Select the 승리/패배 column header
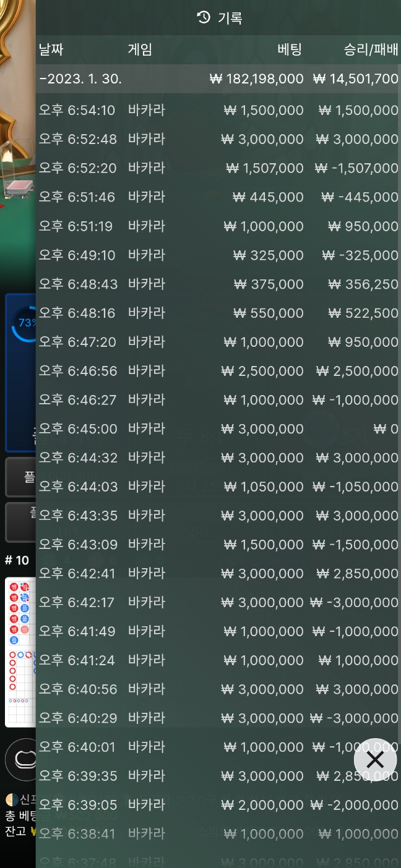The height and width of the screenshot is (868, 401). click(x=371, y=50)
